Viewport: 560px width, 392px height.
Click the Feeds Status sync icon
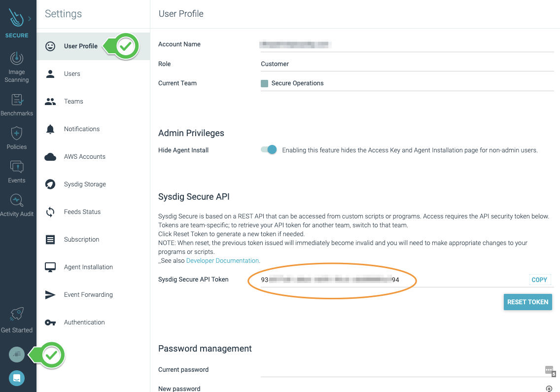tap(50, 212)
